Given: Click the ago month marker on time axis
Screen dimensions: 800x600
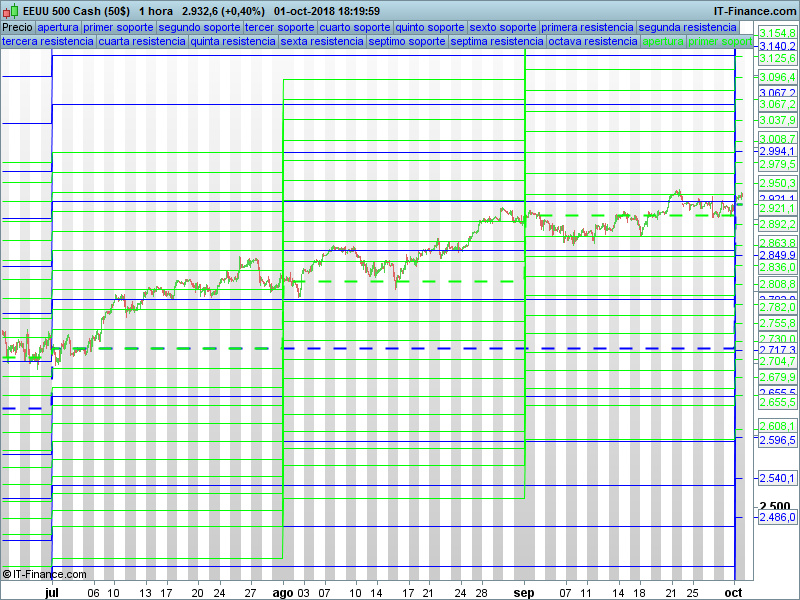Looking at the screenshot, I should 283,593.
